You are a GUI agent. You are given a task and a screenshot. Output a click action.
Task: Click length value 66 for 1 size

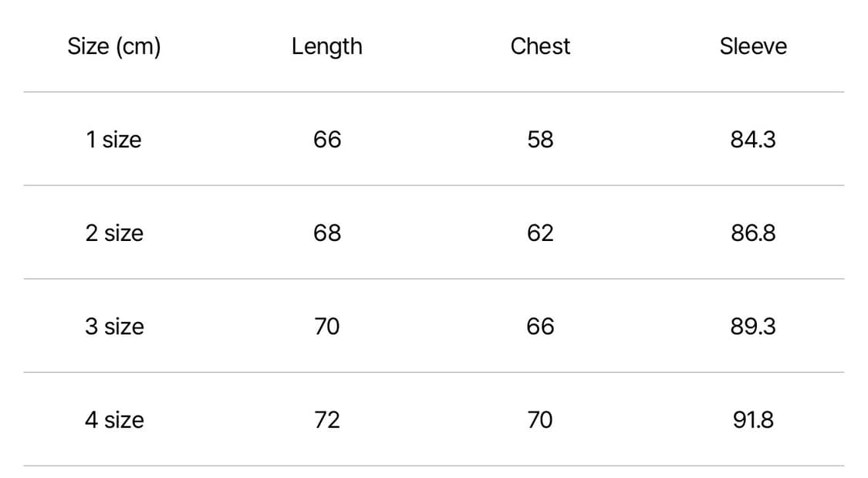click(x=327, y=140)
